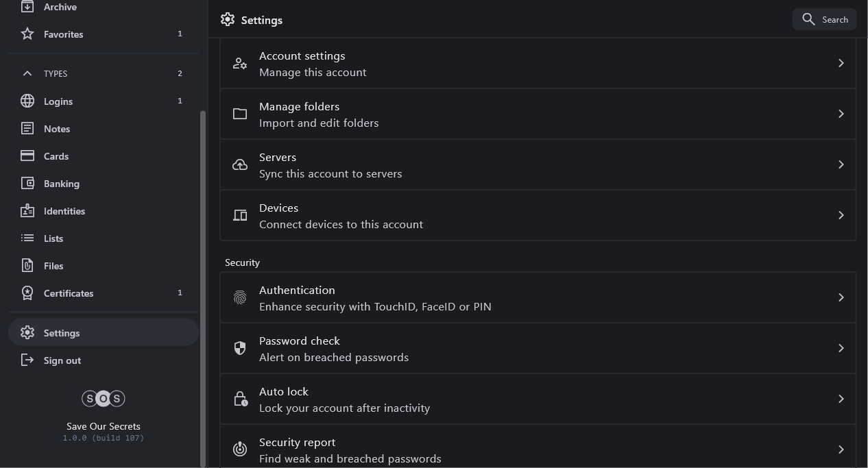This screenshot has width=868, height=468.
Task: Collapse the TYPES section chevron
Action: (27, 73)
